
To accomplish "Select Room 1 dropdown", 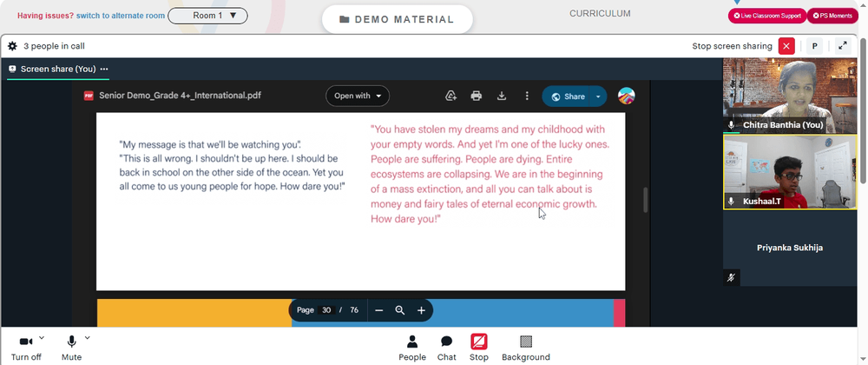I will point(207,16).
